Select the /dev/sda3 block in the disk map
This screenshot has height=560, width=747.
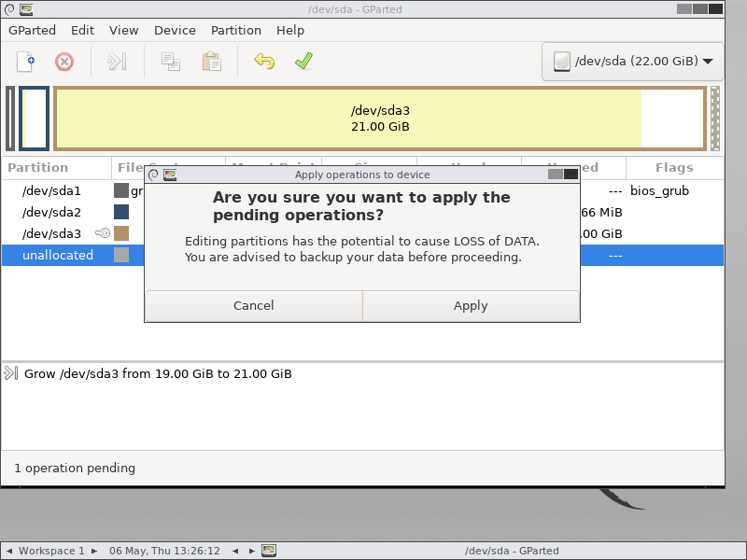point(379,119)
